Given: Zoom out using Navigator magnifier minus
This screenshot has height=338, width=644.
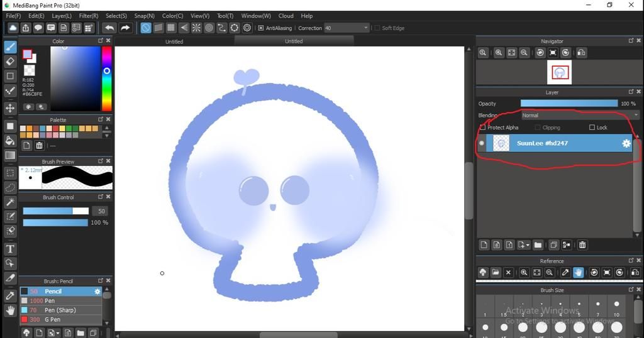Looking at the screenshot, I should point(524,53).
